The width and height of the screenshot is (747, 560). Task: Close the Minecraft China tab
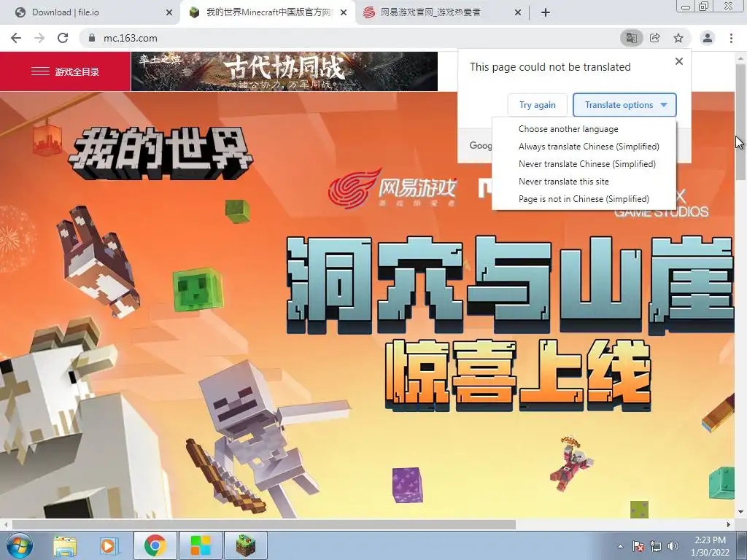[x=344, y=12]
